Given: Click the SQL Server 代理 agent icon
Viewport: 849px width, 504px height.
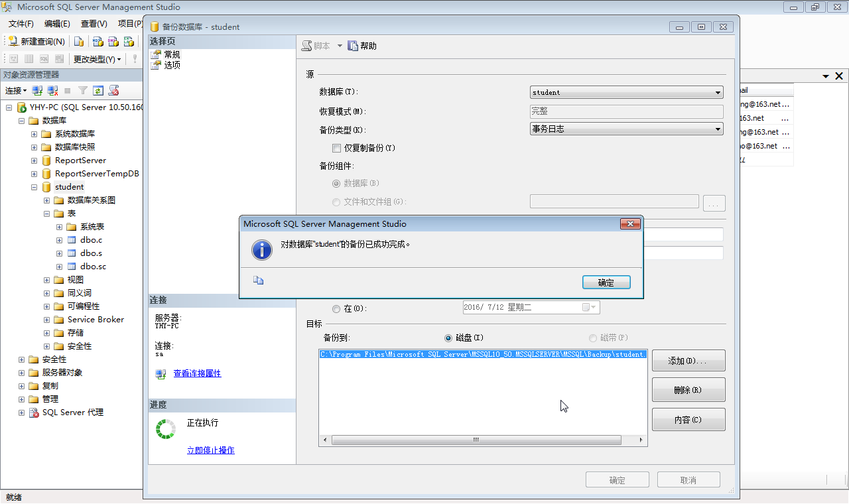Looking at the screenshot, I should [34, 412].
